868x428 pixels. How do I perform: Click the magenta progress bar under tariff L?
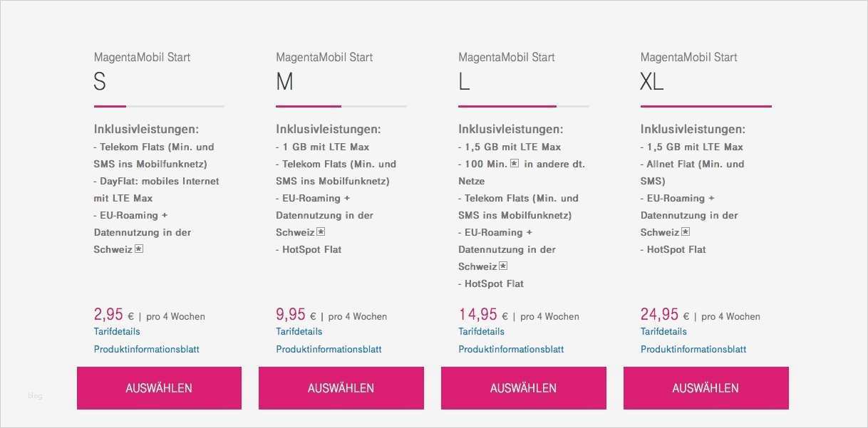point(506,105)
